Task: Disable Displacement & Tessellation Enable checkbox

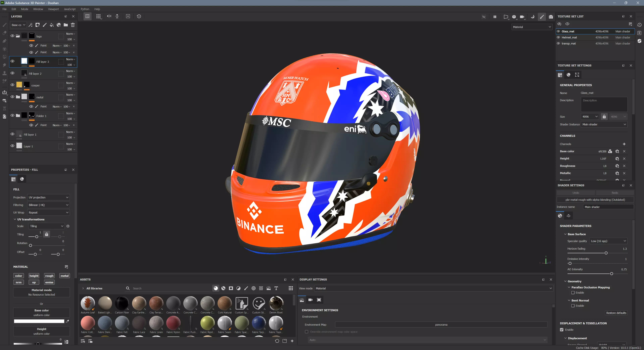Action: (562, 330)
